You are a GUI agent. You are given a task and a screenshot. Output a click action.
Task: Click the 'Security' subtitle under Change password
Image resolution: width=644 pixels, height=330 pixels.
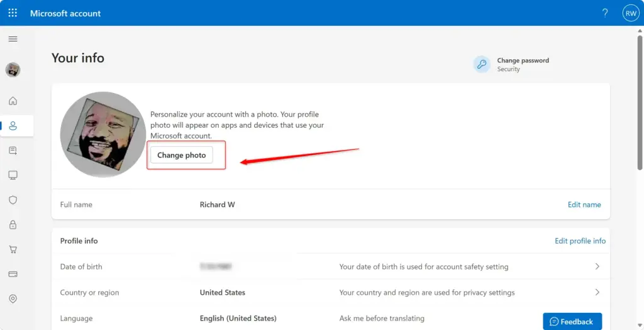tap(508, 69)
